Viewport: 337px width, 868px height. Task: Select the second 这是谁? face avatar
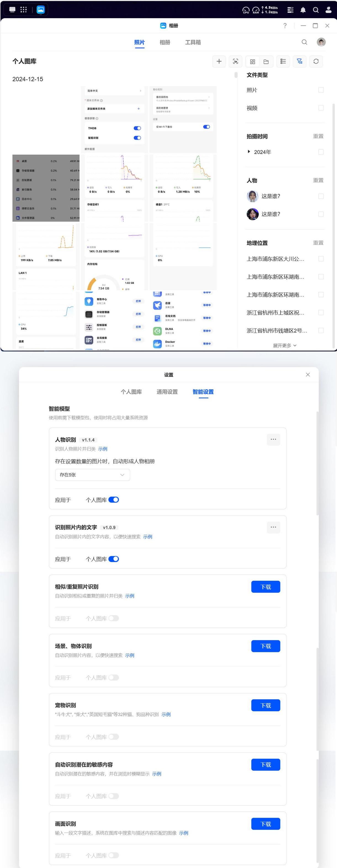point(253,214)
